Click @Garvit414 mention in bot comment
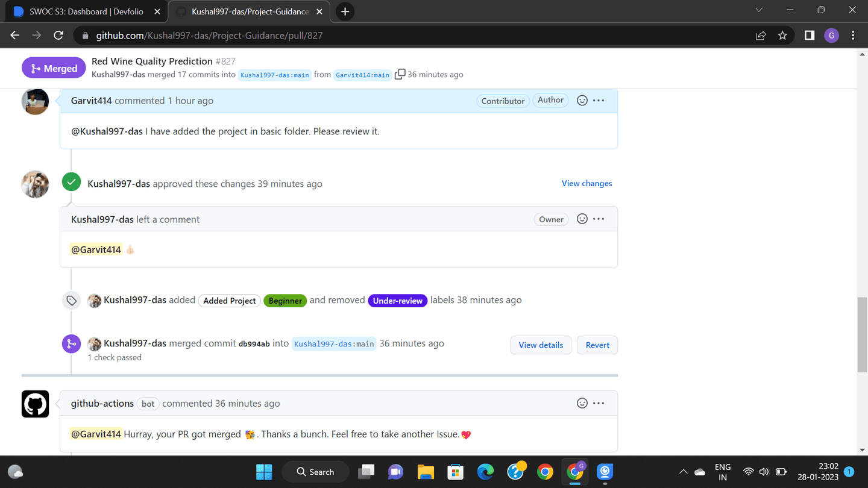Image resolution: width=868 pixels, height=488 pixels. 96,434
